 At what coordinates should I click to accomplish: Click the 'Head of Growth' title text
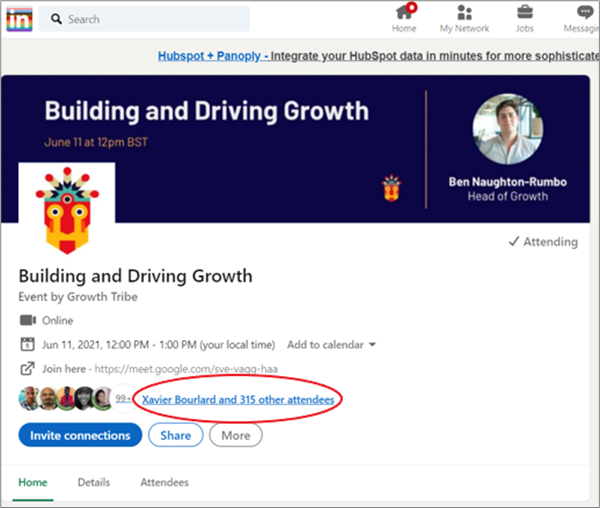click(507, 196)
